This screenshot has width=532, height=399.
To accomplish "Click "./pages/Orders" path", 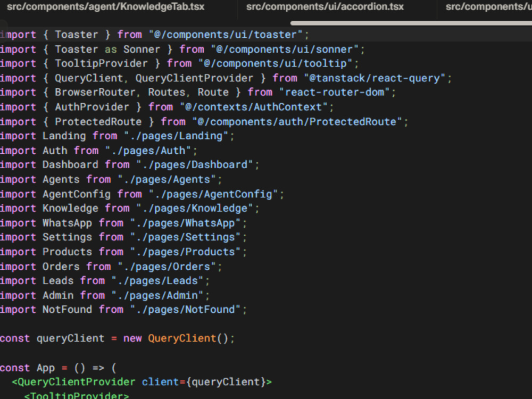I will tap(167, 267).
